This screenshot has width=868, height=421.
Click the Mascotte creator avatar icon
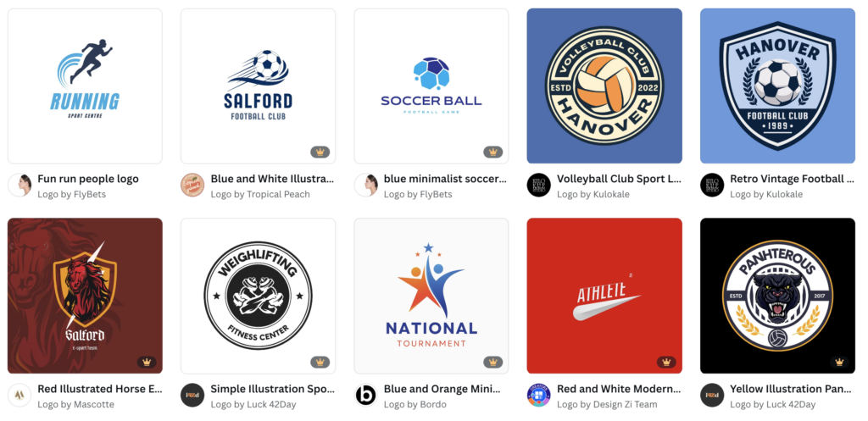pyautogui.click(x=19, y=395)
